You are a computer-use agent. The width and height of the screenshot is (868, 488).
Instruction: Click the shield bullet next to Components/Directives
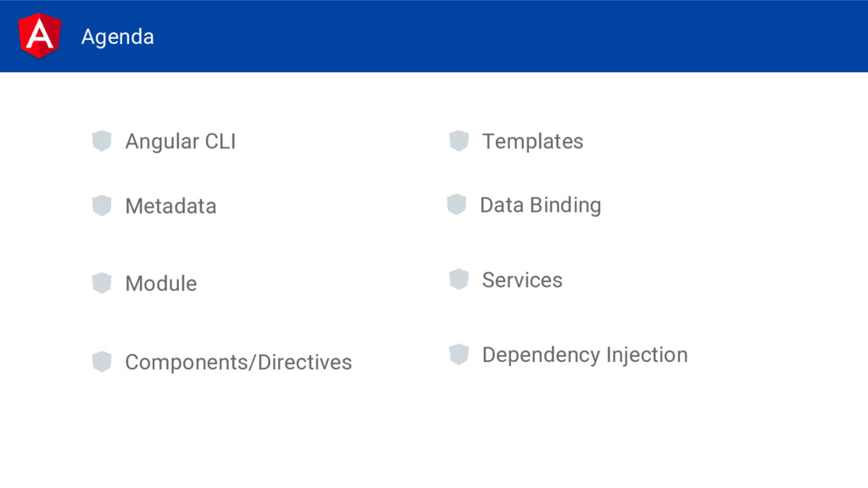tap(102, 362)
